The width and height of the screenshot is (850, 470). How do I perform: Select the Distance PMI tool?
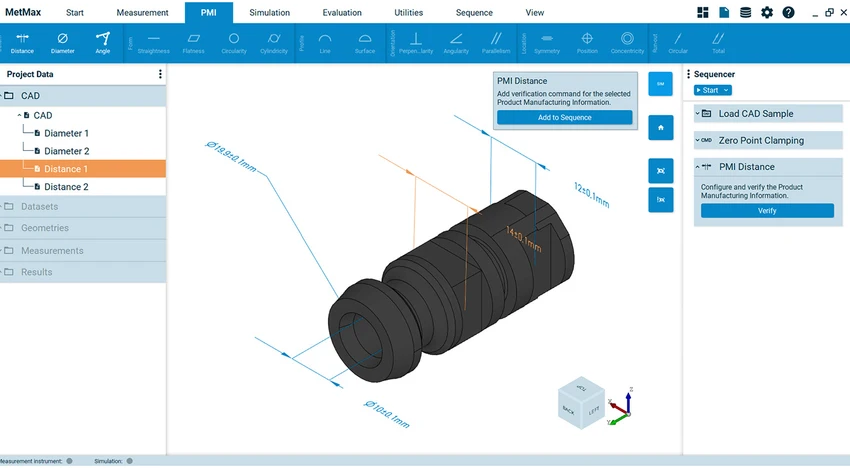point(22,43)
